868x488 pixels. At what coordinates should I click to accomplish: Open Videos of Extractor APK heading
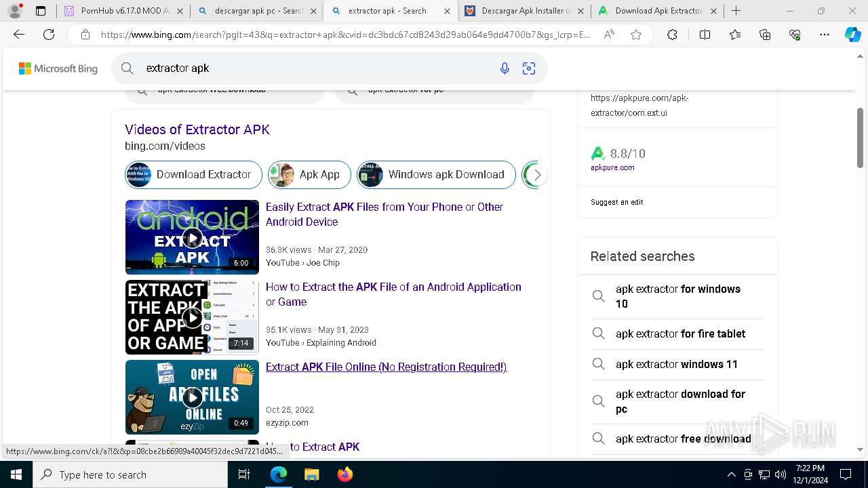197,129
